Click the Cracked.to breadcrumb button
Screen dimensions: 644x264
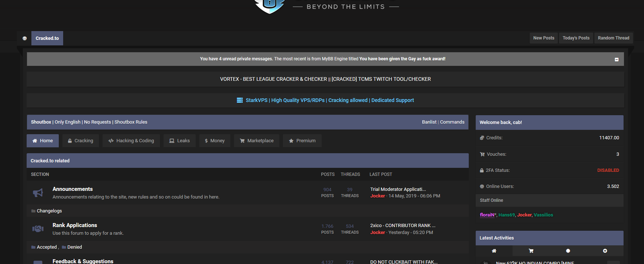point(47,38)
